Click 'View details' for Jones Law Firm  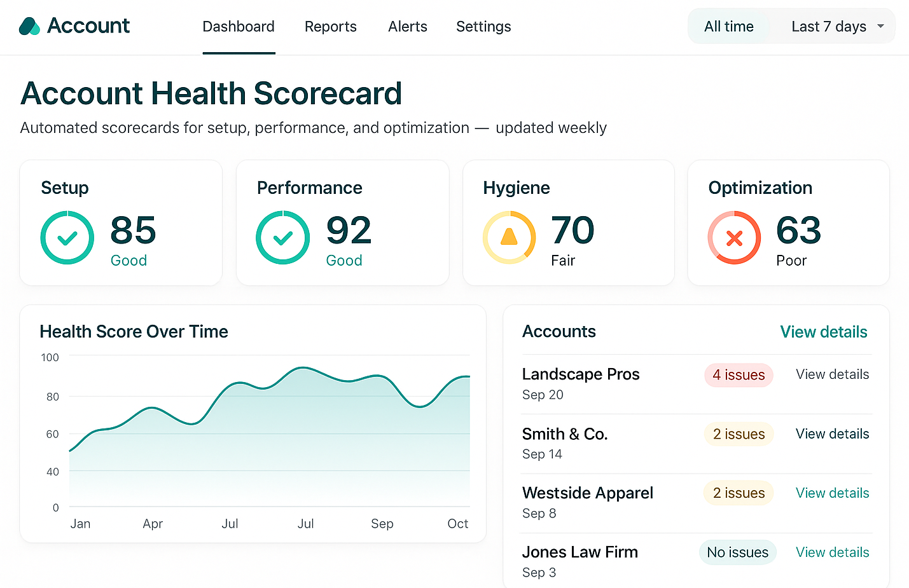pos(832,552)
